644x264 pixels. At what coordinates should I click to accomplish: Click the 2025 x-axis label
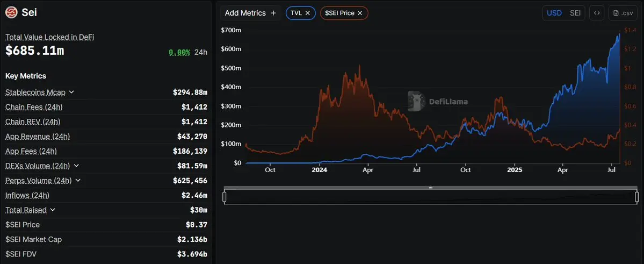[x=514, y=169]
